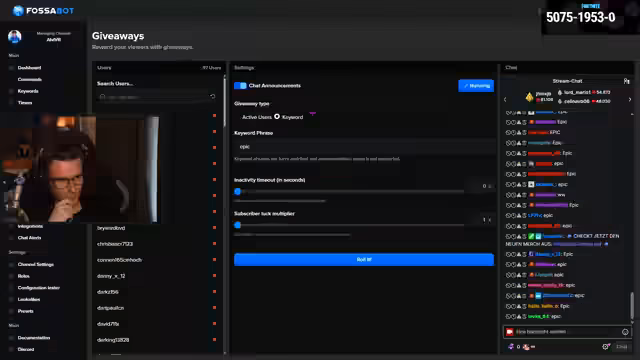
Task: Click the Stream-Chat header text
Action: (567, 81)
